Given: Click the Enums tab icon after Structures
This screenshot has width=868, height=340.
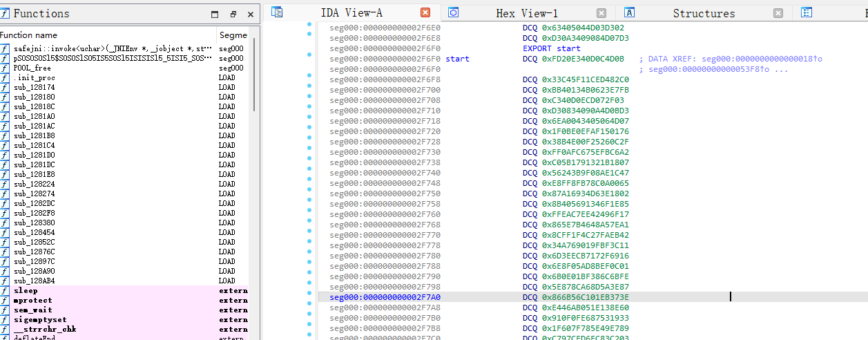Looking at the screenshot, I should (x=807, y=12).
